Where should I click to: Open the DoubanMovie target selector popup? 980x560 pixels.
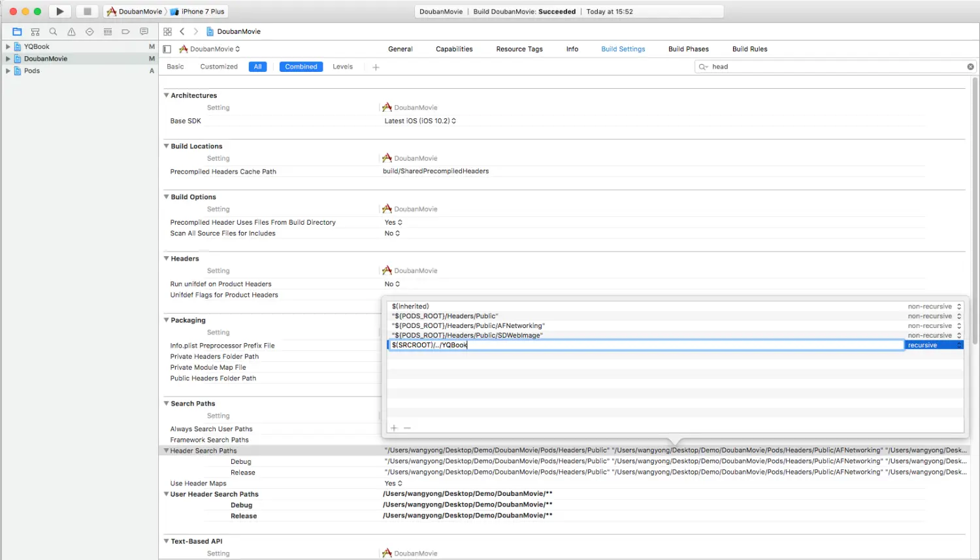pos(210,49)
